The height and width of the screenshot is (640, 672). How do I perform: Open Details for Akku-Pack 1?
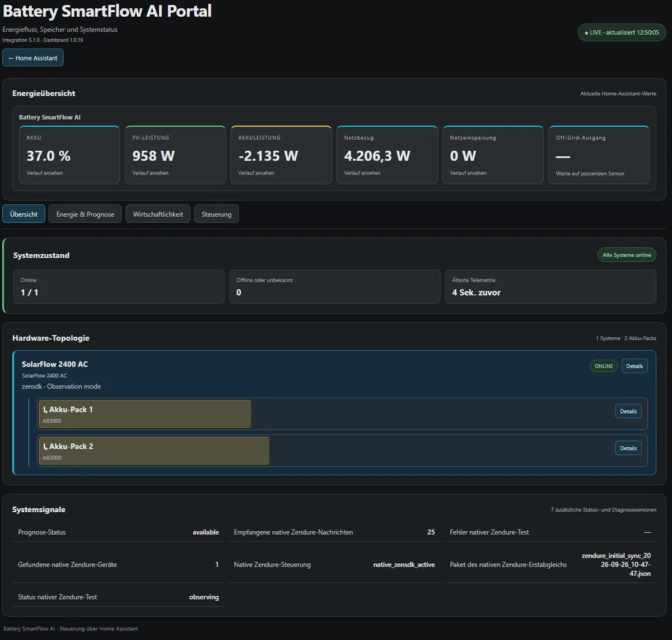[628, 411]
